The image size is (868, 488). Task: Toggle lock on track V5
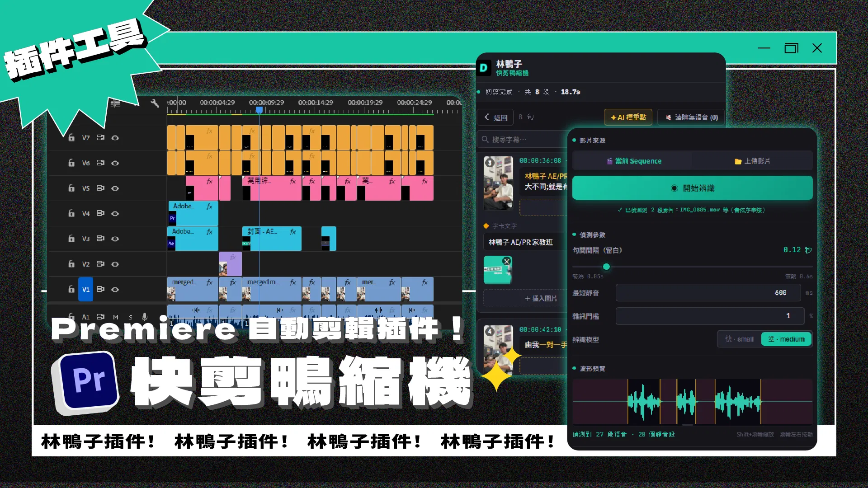tap(71, 188)
